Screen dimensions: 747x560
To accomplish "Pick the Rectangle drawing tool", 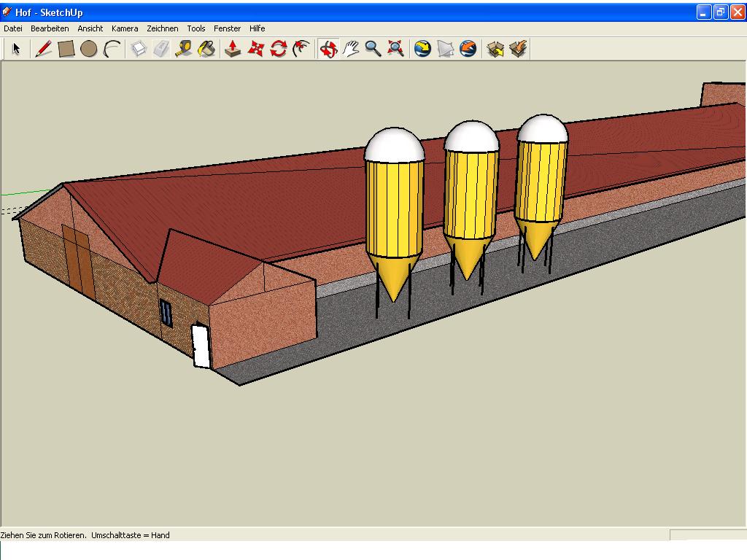I will tap(66, 49).
